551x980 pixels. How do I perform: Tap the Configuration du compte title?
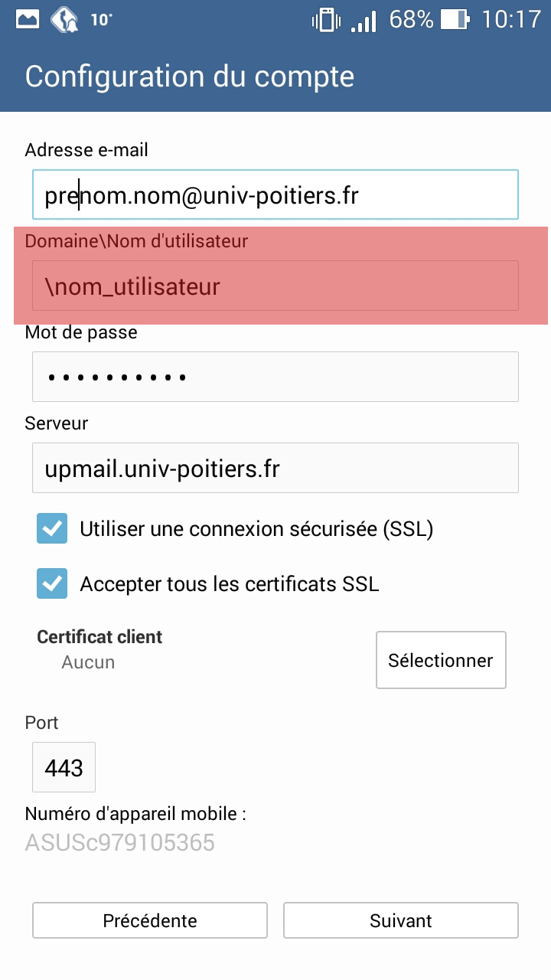[x=190, y=77]
